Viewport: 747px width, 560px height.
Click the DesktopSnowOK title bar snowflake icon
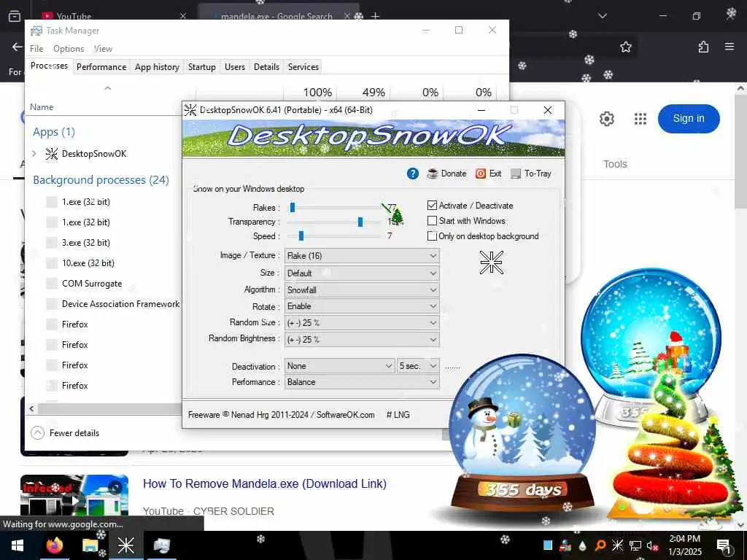tap(190, 110)
